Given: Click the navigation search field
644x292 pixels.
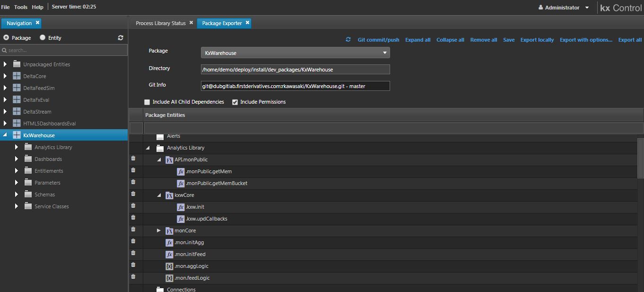Looking at the screenshot, I should click(64, 50).
